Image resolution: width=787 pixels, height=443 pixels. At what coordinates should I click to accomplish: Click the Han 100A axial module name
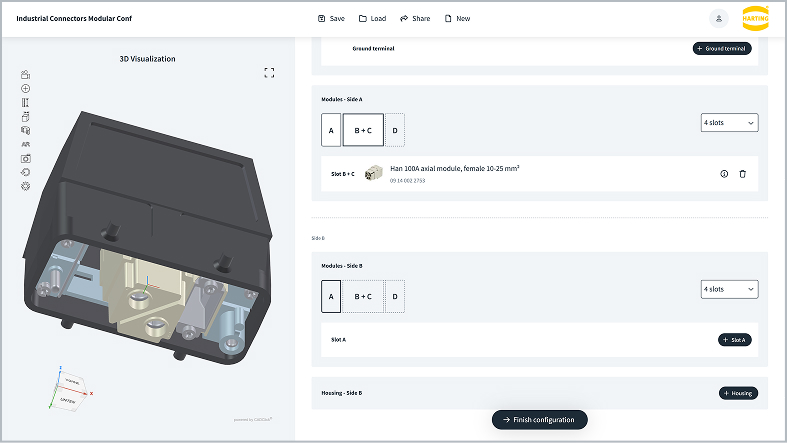coord(455,169)
